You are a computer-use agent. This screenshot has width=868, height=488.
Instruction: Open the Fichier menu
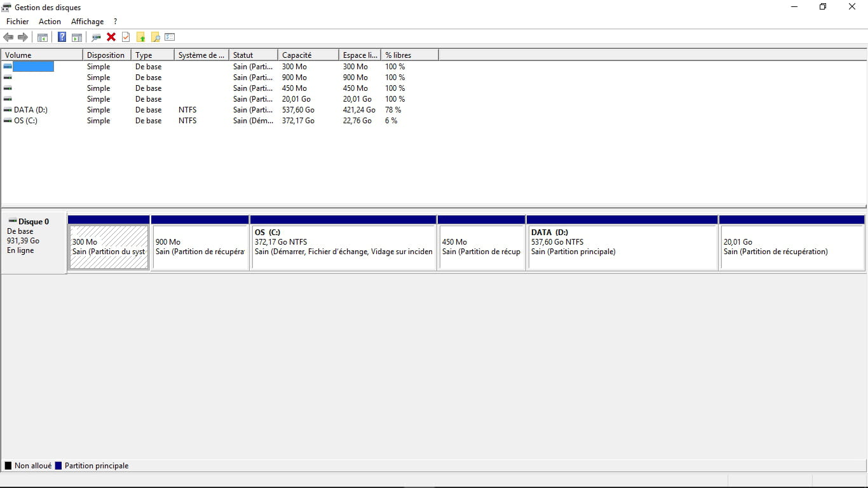18,22
